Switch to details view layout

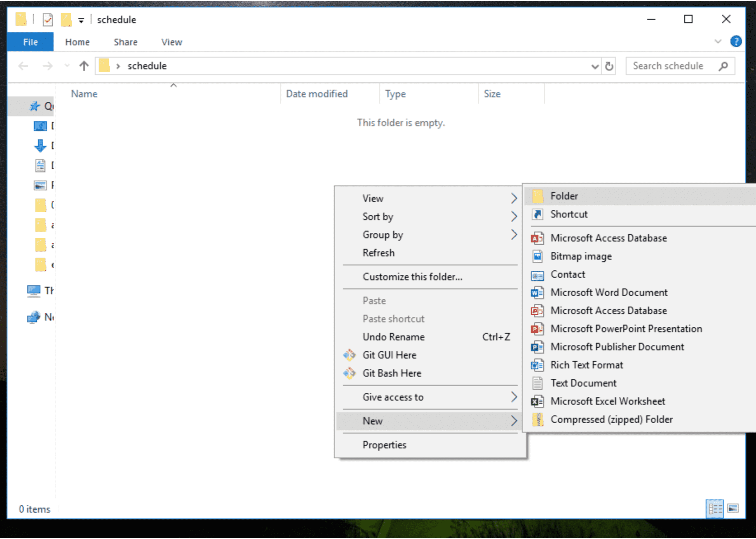(715, 509)
